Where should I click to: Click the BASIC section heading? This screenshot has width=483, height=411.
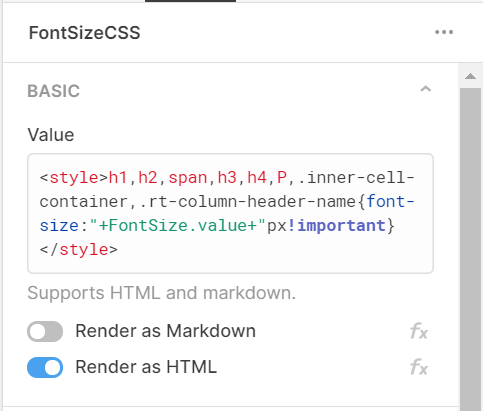tap(53, 91)
